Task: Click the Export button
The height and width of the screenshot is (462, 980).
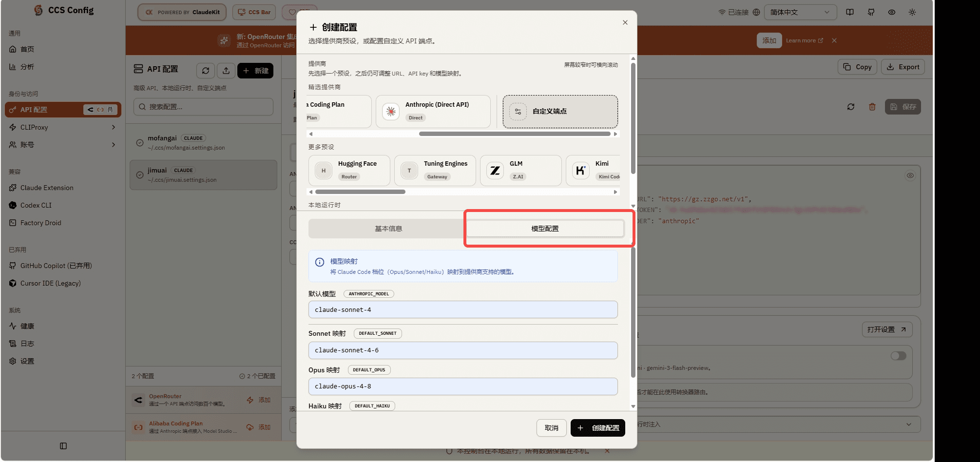Action: click(x=903, y=67)
